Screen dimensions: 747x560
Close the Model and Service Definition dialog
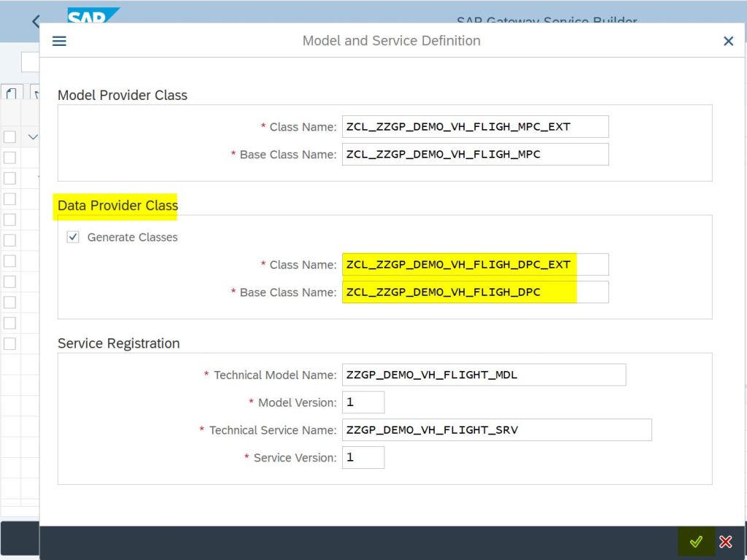coord(728,41)
